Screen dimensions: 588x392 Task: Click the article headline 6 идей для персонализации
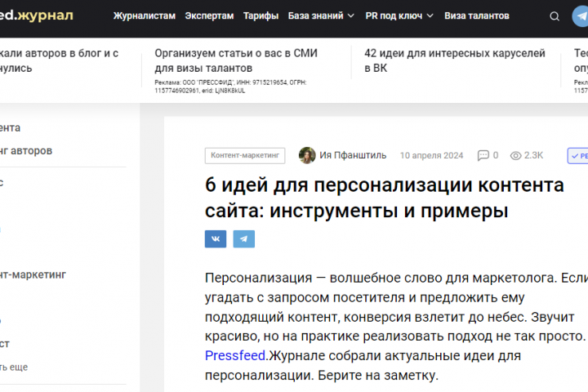[385, 198]
